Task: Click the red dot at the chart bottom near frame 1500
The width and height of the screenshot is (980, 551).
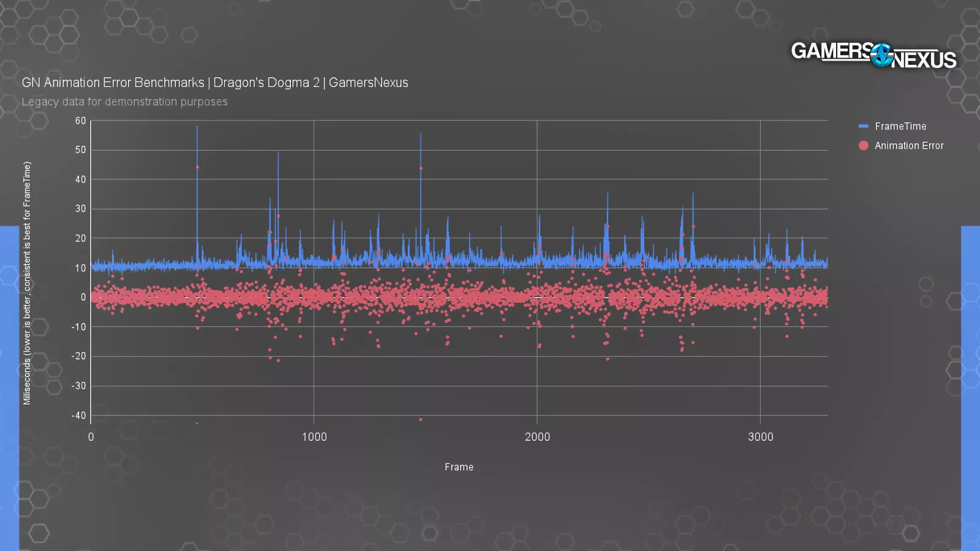Action: 421,419
